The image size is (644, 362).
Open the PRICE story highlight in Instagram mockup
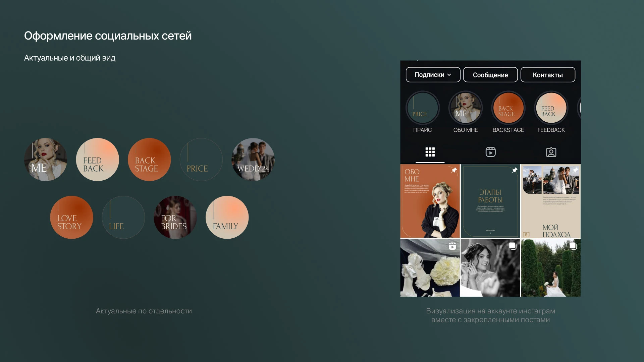click(422, 108)
